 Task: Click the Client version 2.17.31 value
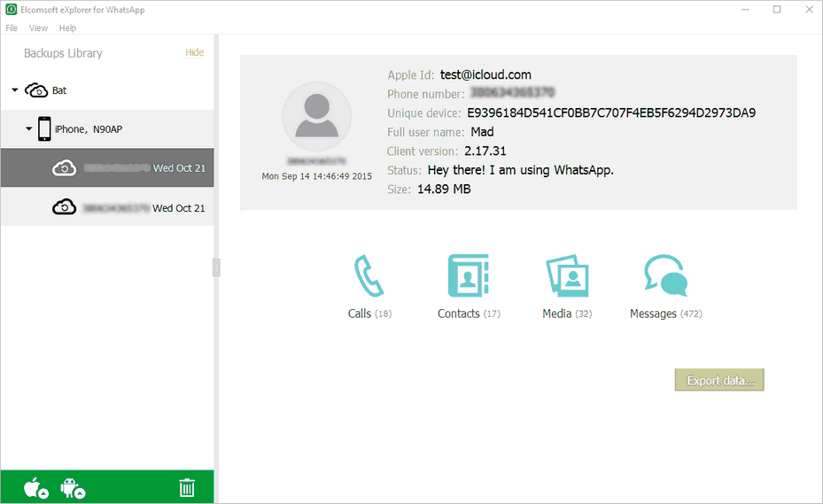485,151
